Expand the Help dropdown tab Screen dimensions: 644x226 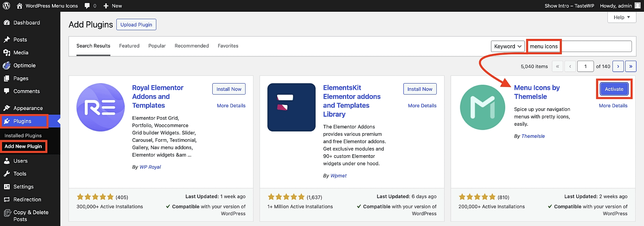point(622,17)
